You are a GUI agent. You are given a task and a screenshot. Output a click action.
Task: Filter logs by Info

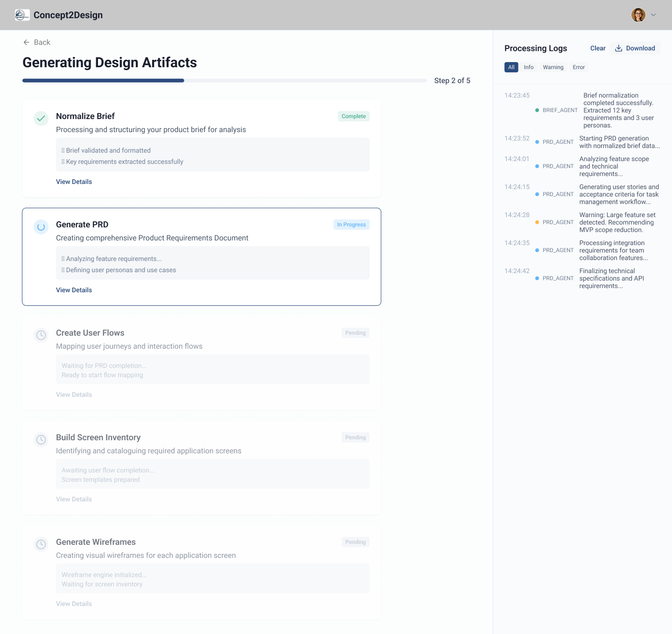pos(529,67)
